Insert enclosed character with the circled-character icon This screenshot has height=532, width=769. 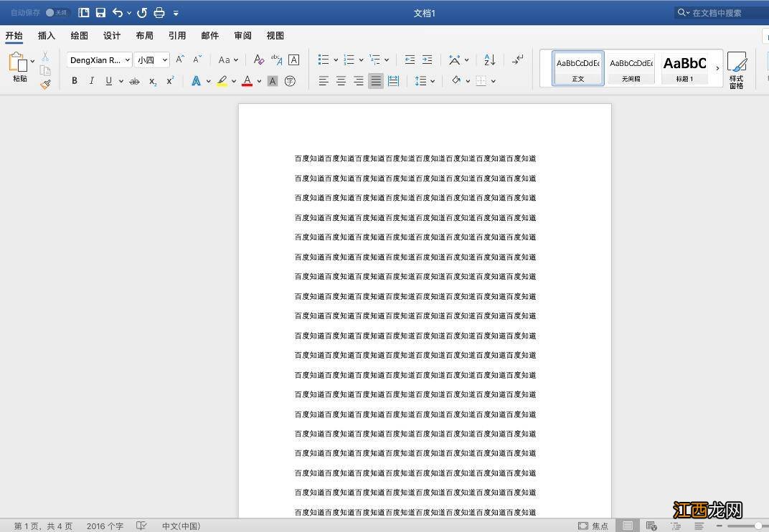click(290, 81)
